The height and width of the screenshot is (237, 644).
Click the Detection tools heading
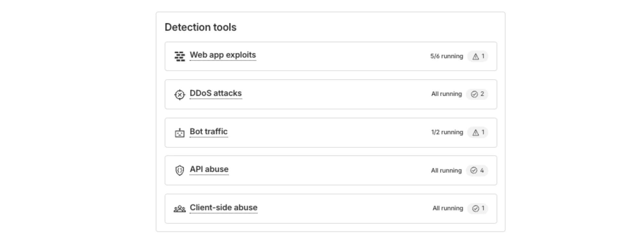pyautogui.click(x=200, y=27)
